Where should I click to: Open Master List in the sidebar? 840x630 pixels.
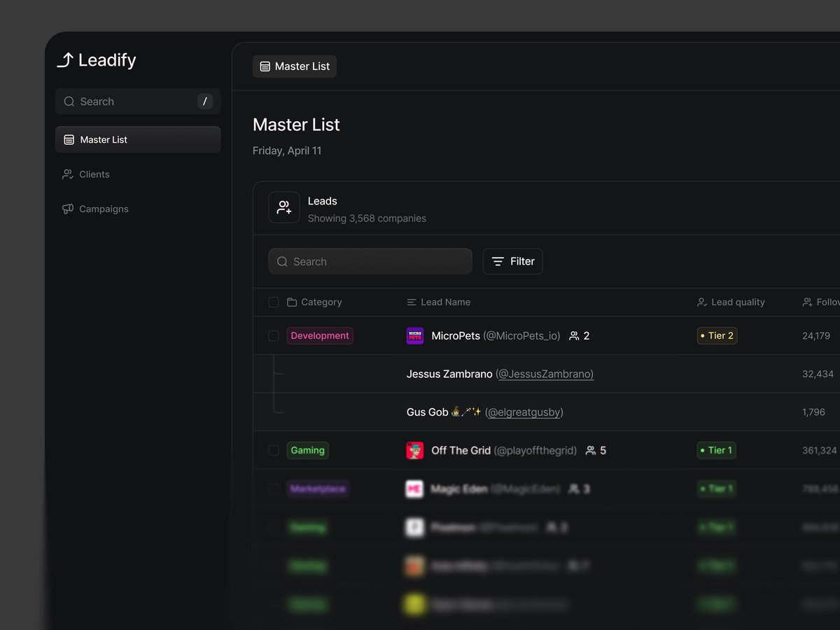tap(138, 139)
